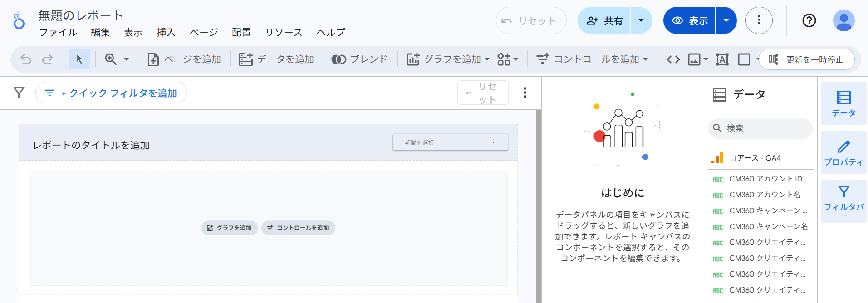The height and width of the screenshot is (303, 868).
Task: Insert a text box using text icon
Action: tap(722, 59)
